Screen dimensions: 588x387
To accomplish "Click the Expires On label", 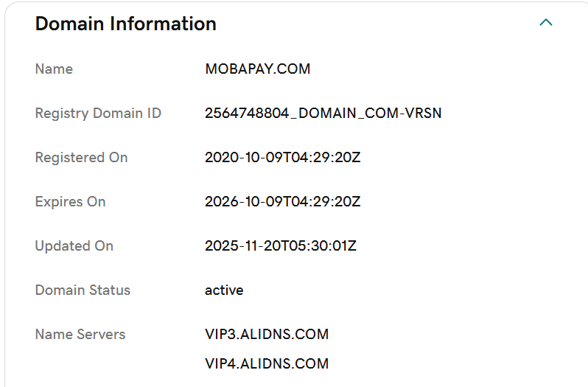I will [x=70, y=202].
